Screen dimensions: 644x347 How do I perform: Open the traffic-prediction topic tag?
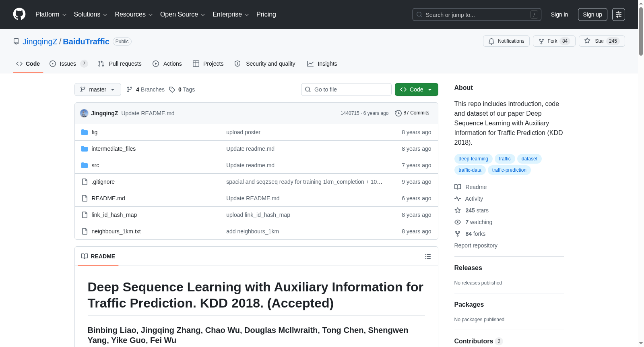click(509, 170)
